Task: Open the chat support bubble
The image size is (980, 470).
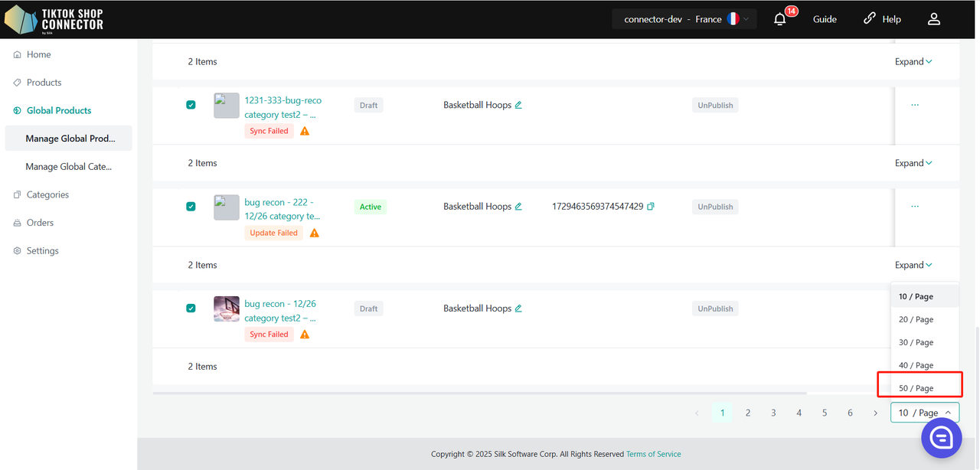Action: tap(941, 437)
